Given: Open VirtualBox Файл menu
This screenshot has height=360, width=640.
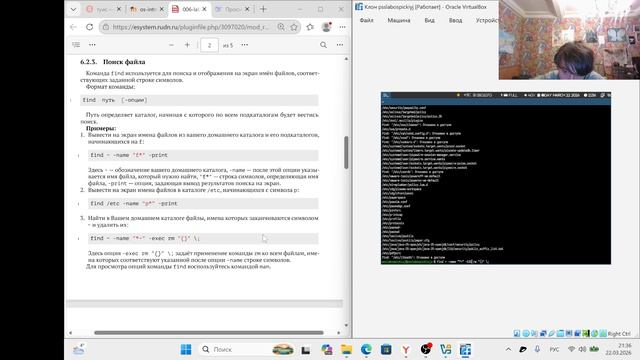Looking at the screenshot, I should coord(367,20).
